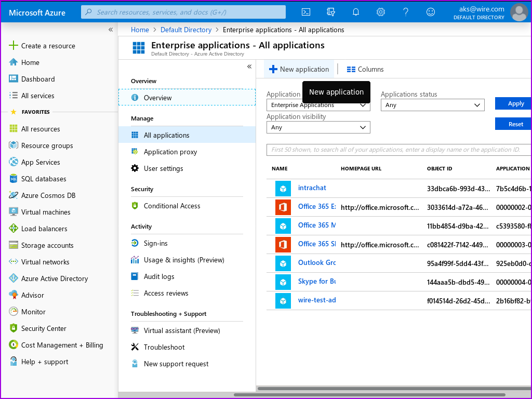Sort by the OBJECT ID column header
The width and height of the screenshot is (532, 399).
(x=440, y=169)
